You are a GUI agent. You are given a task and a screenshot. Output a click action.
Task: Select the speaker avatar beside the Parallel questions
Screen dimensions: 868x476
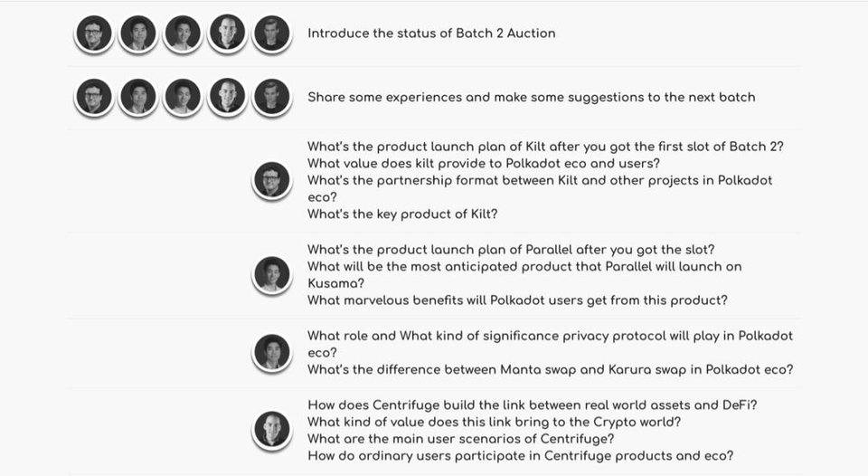click(x=272, y=274)
